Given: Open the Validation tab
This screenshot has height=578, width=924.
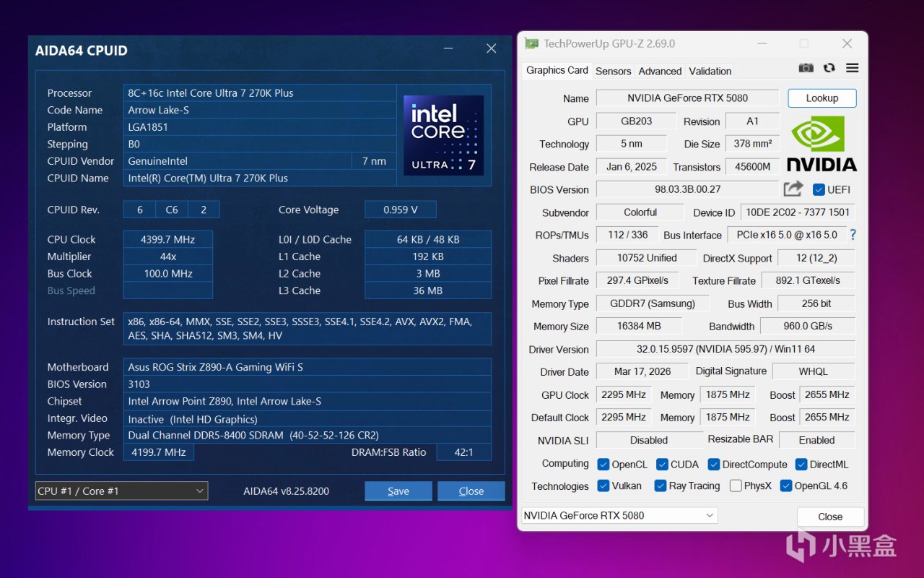Looking at the screenshot, I should pyautogui.click(x=710, y=71).
